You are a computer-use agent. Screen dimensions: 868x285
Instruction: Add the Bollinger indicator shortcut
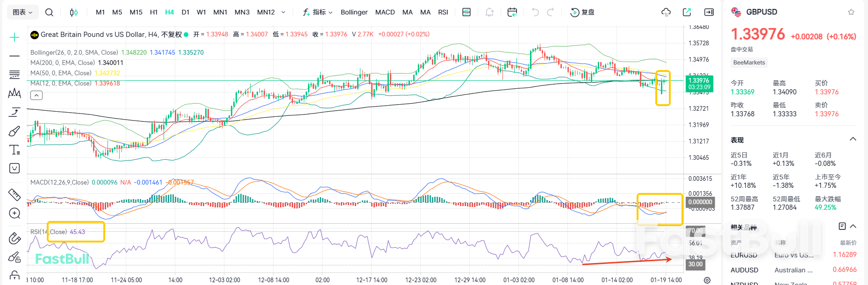pyautogui.click(x=354, y=12)
